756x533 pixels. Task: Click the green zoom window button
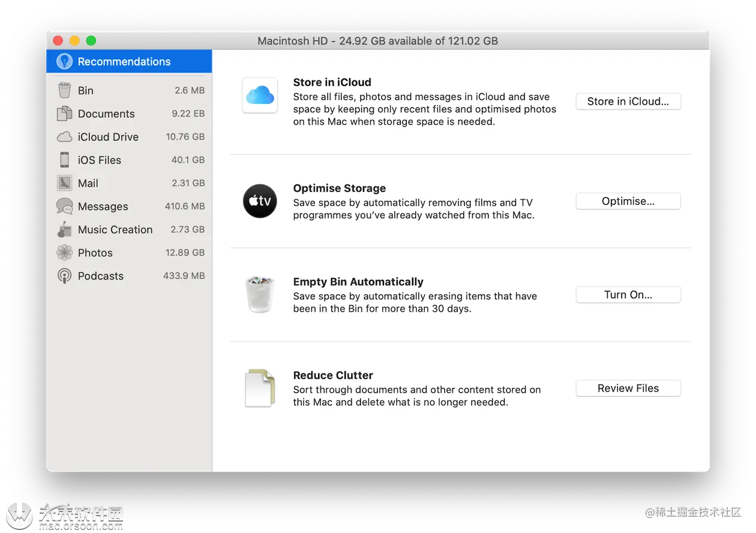(x=91, y=41)
